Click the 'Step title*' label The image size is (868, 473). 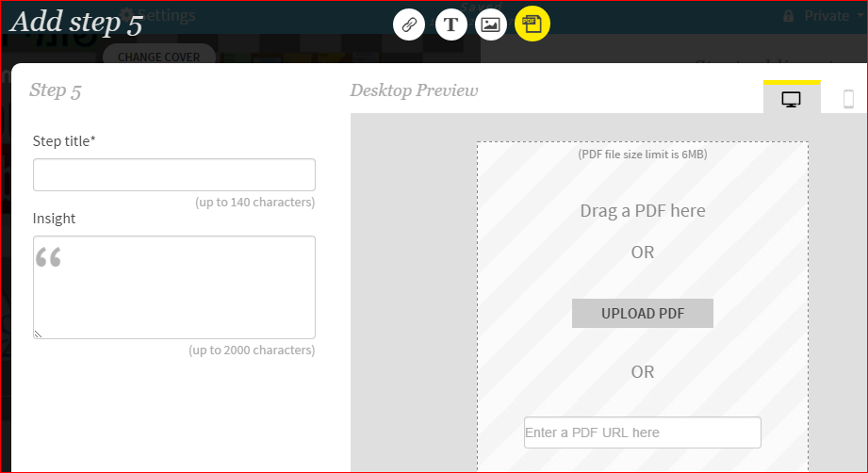point(64,141)
